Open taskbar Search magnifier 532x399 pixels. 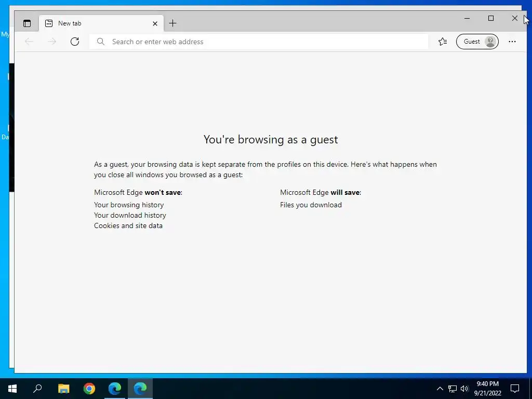tap(37, 389)
